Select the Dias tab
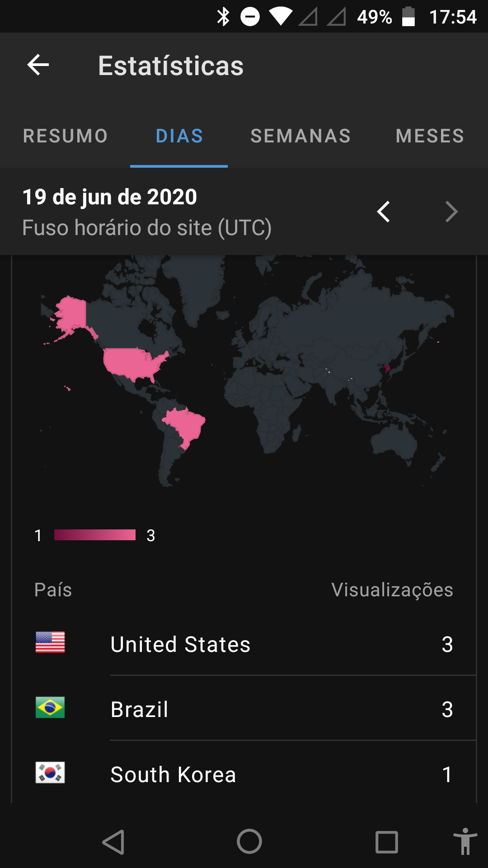 coord(179,136)
